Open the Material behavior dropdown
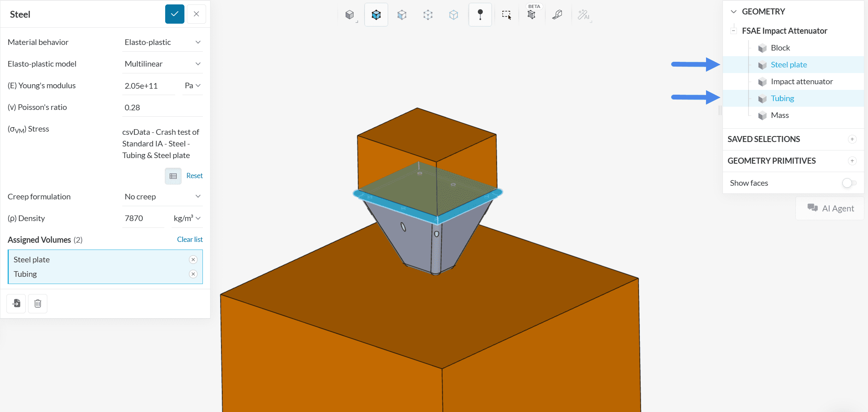This screenshot has height=412, width=868. pos(162,42)
